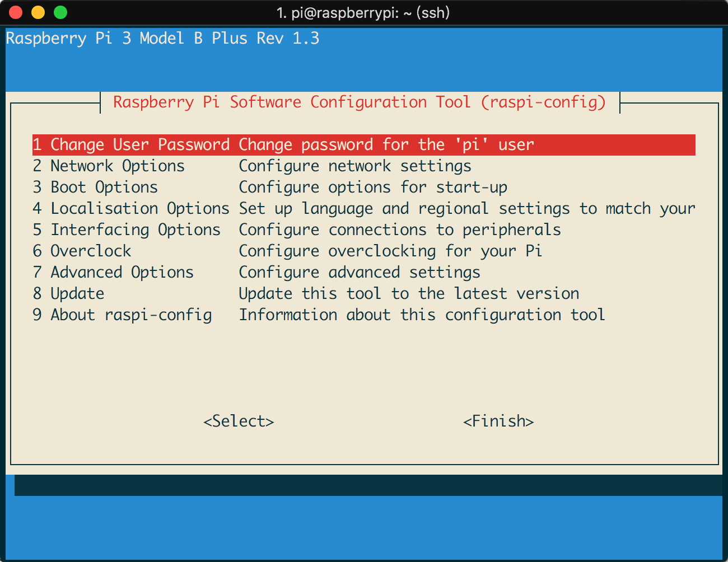Open About raspi-config entry

click(x=122, y=315)
